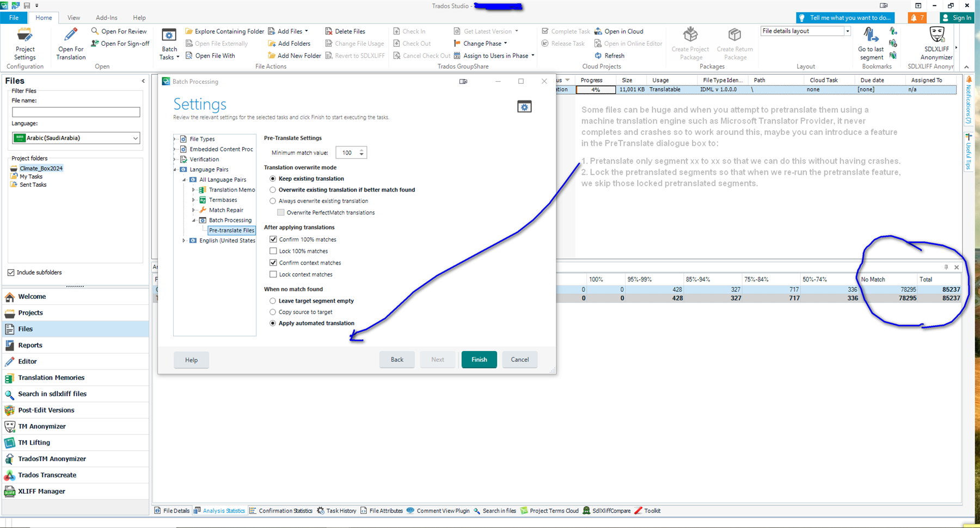Switch to Projects view
Image resolution: width=980 pixels, height=528 pixels.
pos(76,313)
